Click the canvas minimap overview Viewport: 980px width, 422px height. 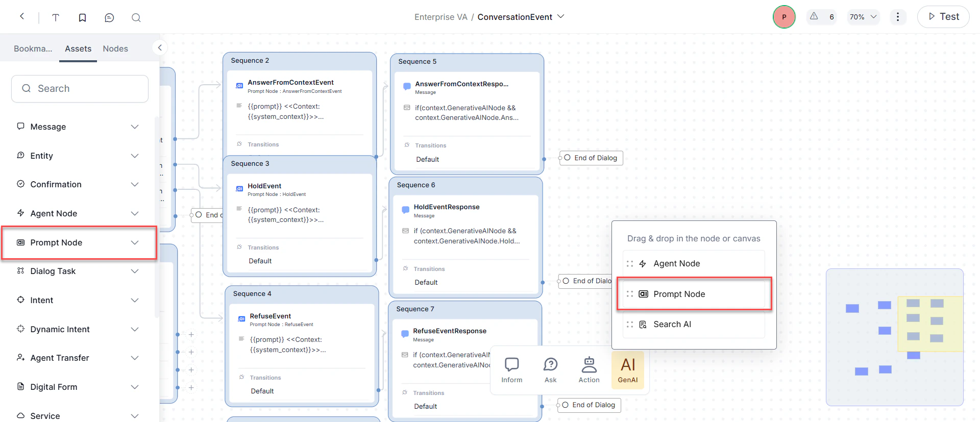click(x=895, y=337)
